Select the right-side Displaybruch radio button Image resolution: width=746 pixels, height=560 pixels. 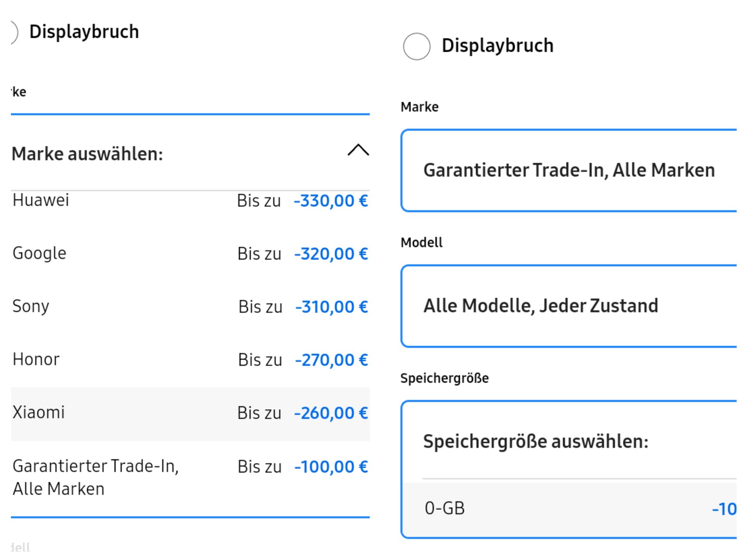[417, 46]
